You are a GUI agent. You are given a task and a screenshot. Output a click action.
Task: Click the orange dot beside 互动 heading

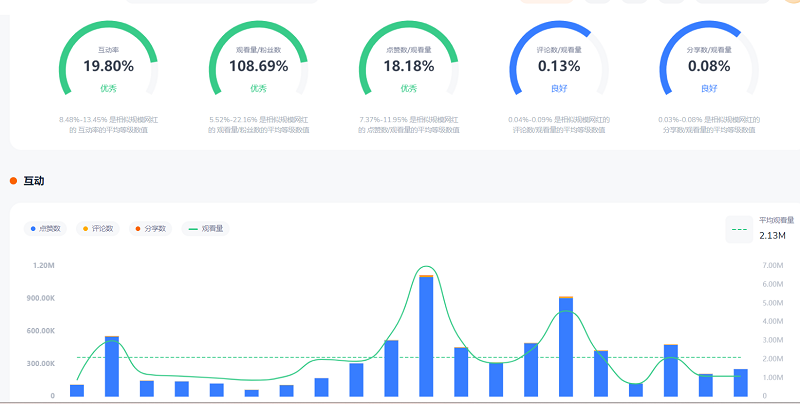pos(13,181)
